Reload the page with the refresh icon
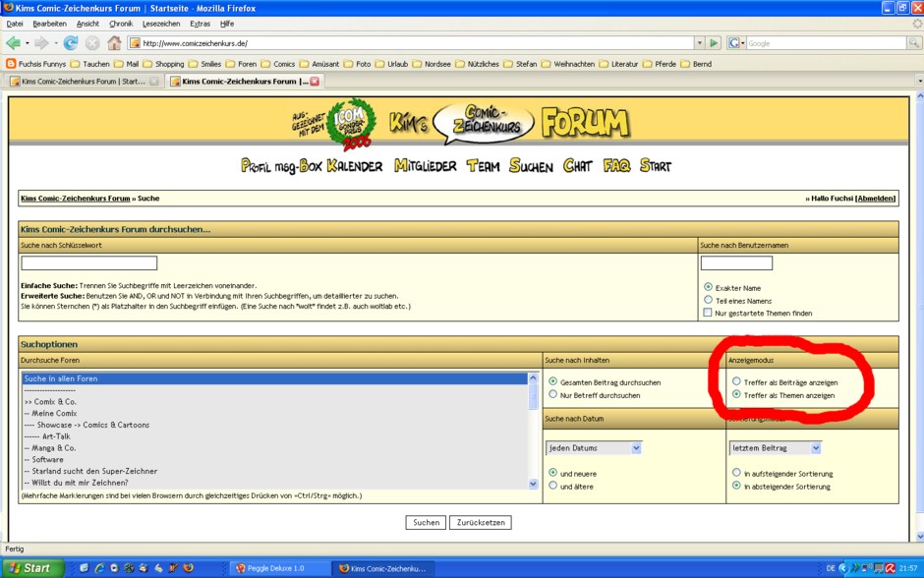Image resolution: width=924 pixels, height=578 pixels. (71, 43)
